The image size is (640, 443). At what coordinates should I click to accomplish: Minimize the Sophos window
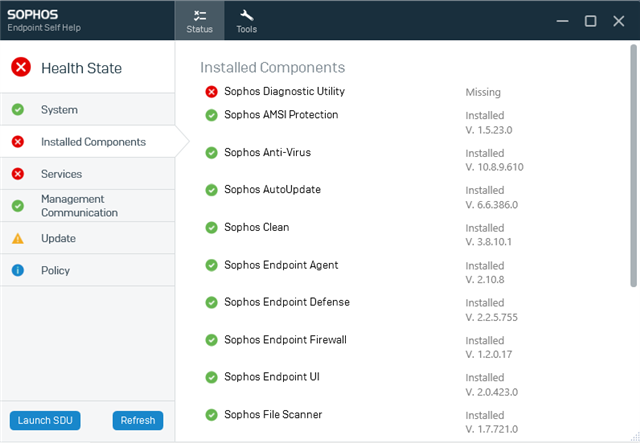click(x=562, y=21)
